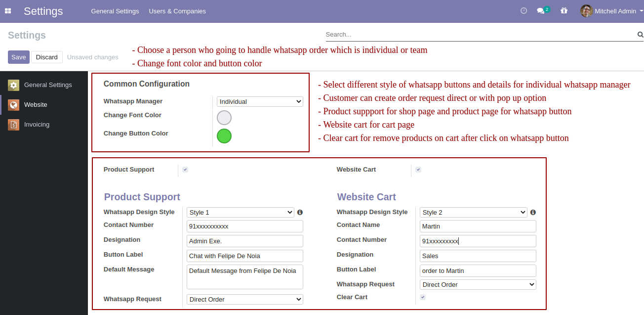Click the order to Martin label field
The width and height of the screenshot is (644, 315).
(x=478, y=270)
